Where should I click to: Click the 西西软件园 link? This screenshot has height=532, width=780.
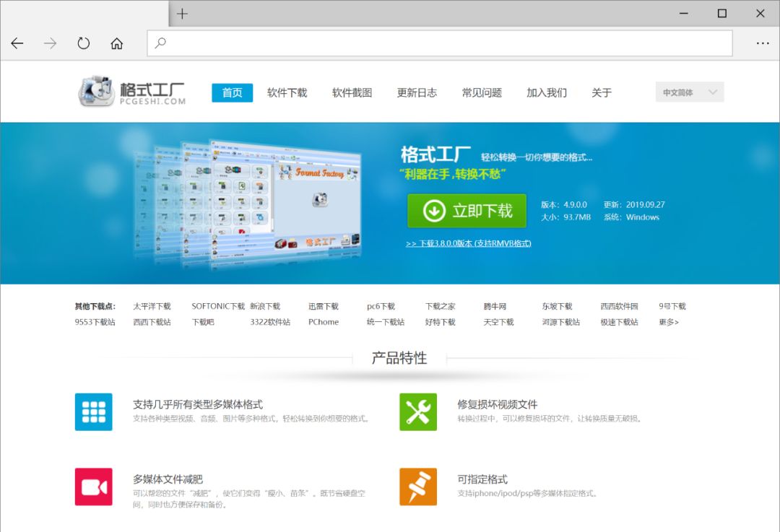619,306
